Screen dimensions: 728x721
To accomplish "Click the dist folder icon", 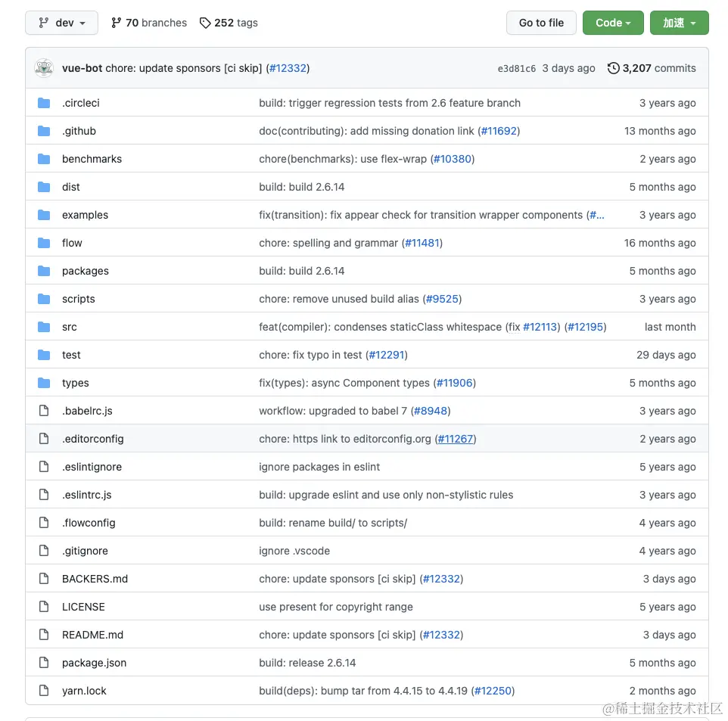I will (x=44, y=187).
